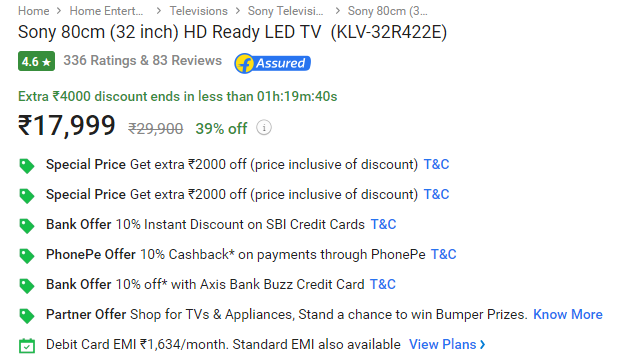The width and height of the screenshot is (630, 363).
Task: Click the tag icon beside the PhonePe Offer
Action: 27,256
